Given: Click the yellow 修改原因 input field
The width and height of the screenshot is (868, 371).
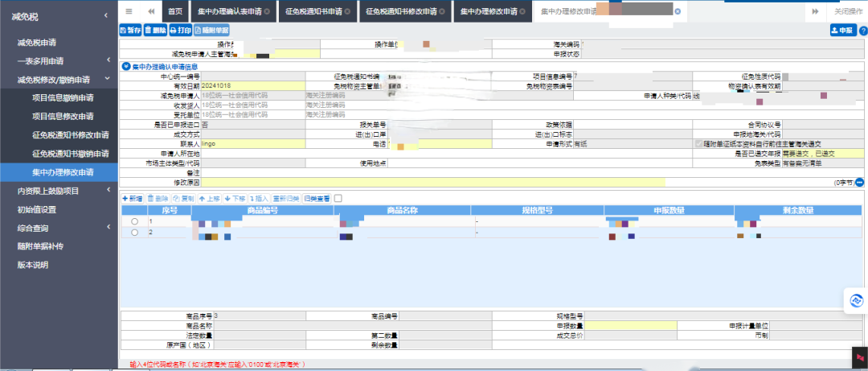Looking at the screenshot, I should pos(514,183).
